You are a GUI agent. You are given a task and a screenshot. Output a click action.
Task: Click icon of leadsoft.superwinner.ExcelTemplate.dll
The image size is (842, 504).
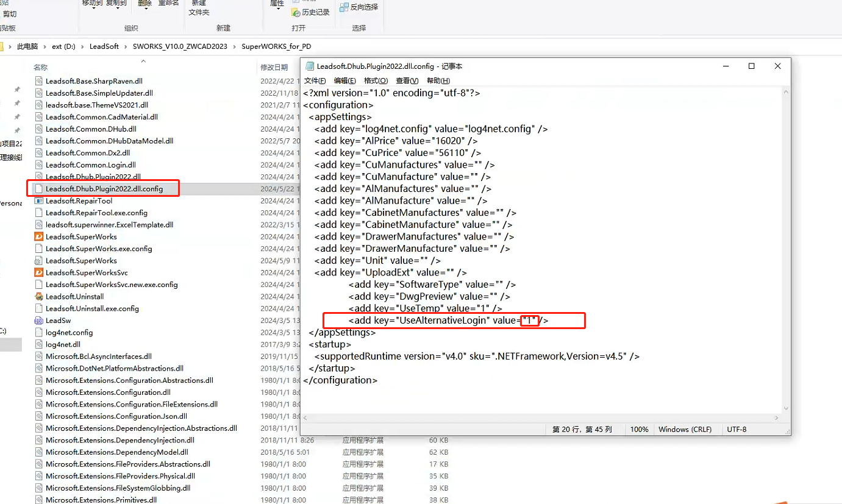39,225
